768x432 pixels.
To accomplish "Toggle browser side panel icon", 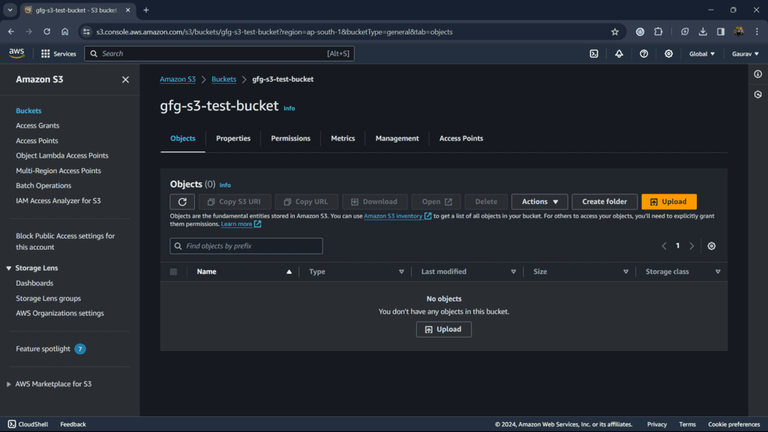I will [720, 32].
